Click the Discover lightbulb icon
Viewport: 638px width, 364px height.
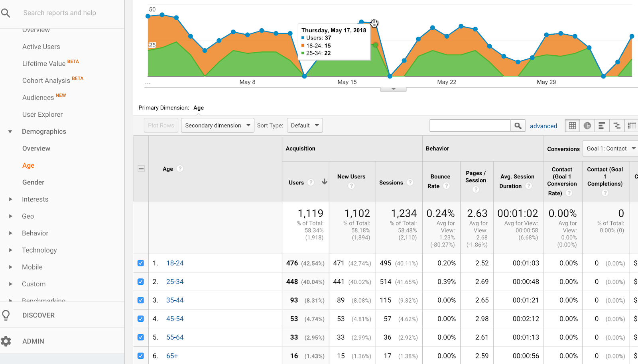pos(6,315)
